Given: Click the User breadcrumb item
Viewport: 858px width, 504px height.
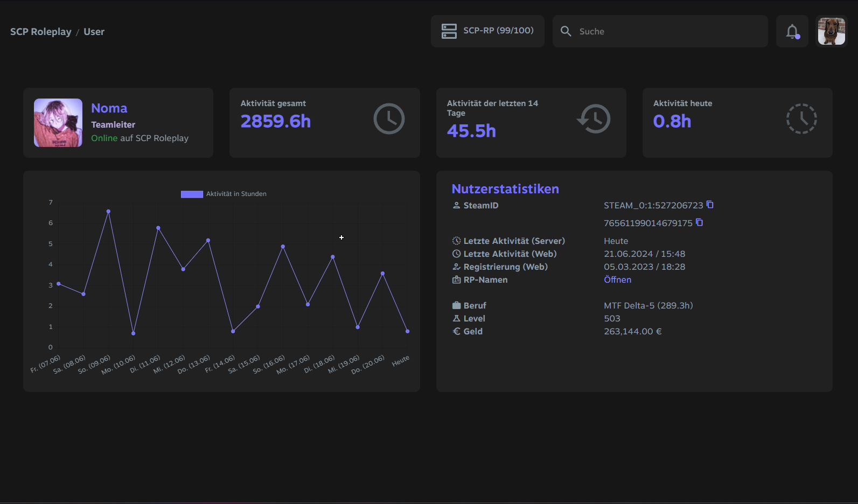Looking at the screenshot, I should pyautogui.click(x=94, y=32).
